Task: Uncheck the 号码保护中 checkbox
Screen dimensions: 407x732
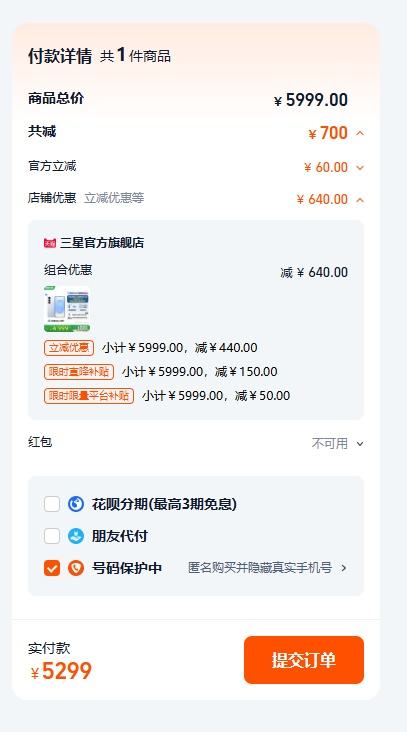Action: pos(52,568)
